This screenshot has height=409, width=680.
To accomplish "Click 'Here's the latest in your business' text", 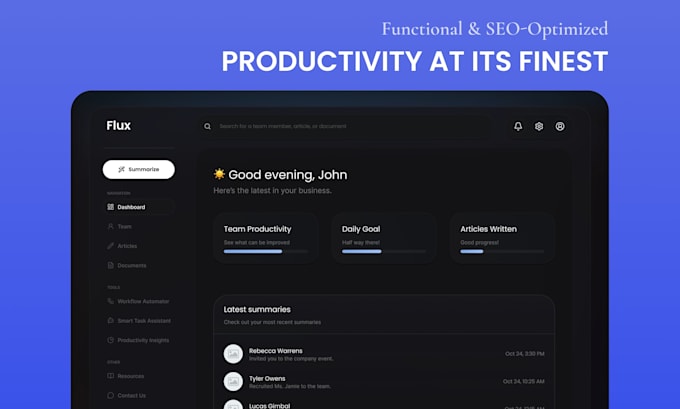I will [272, 190].
